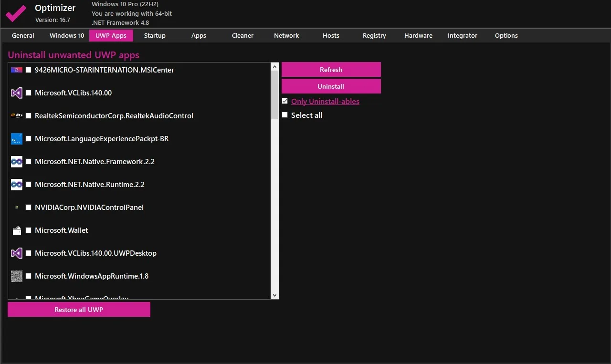Open the General tab
The height and width of the screenshot is (364, 611).
pyautogui.click(x=23, y=36)
